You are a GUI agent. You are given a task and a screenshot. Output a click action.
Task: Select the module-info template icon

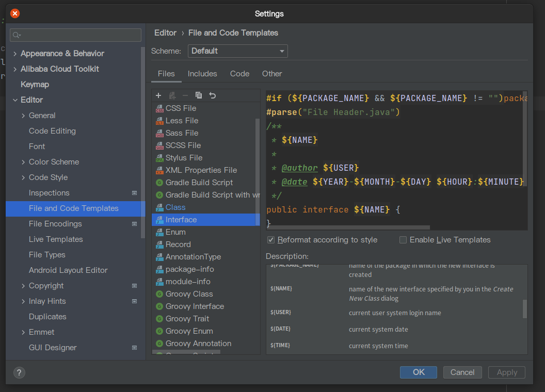pos(159,282)
